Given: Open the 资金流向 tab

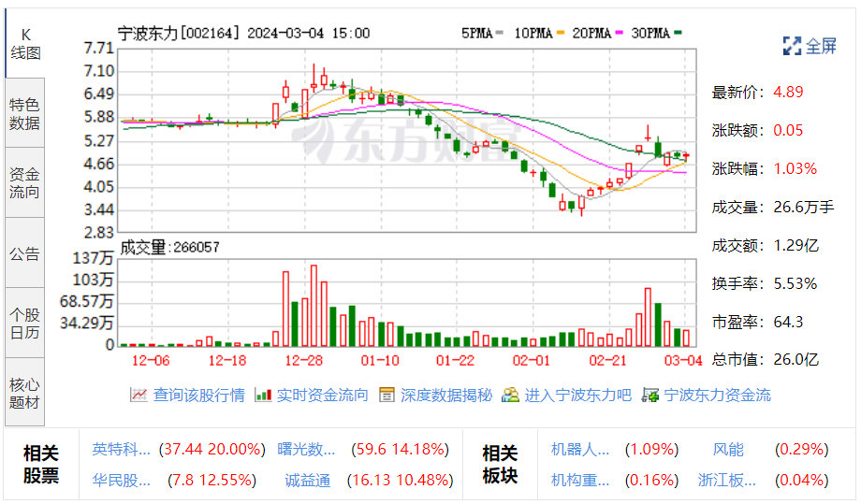Looking at the screenshot, I should tap(24, 183).
